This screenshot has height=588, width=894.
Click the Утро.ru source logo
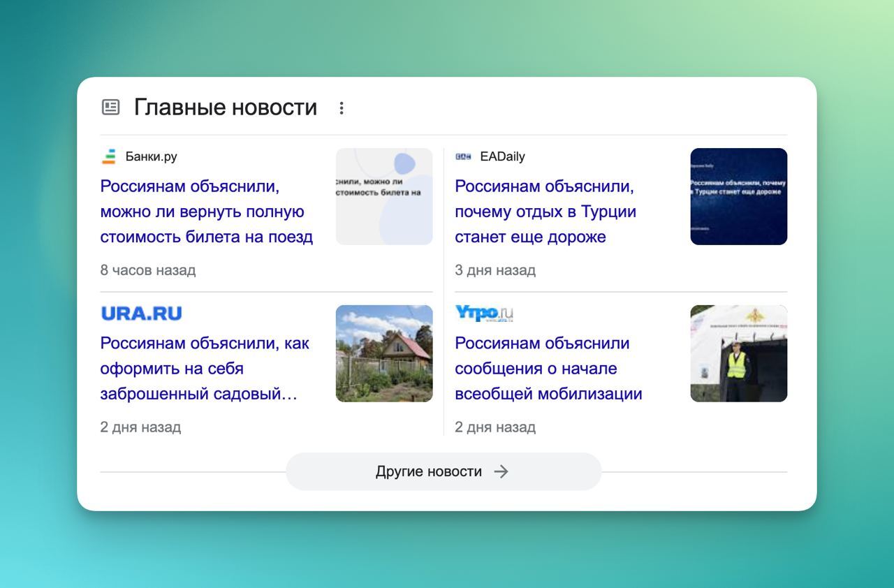coord(484,314)
